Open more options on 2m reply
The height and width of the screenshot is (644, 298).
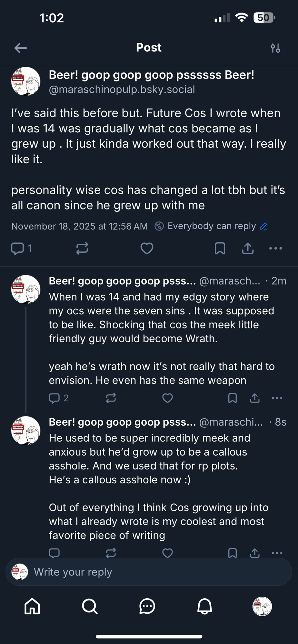(x=277, y=398)
